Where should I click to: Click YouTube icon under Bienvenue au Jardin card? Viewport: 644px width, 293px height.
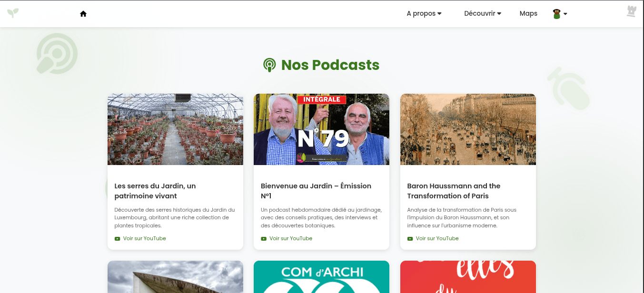[x=264, y=239]
